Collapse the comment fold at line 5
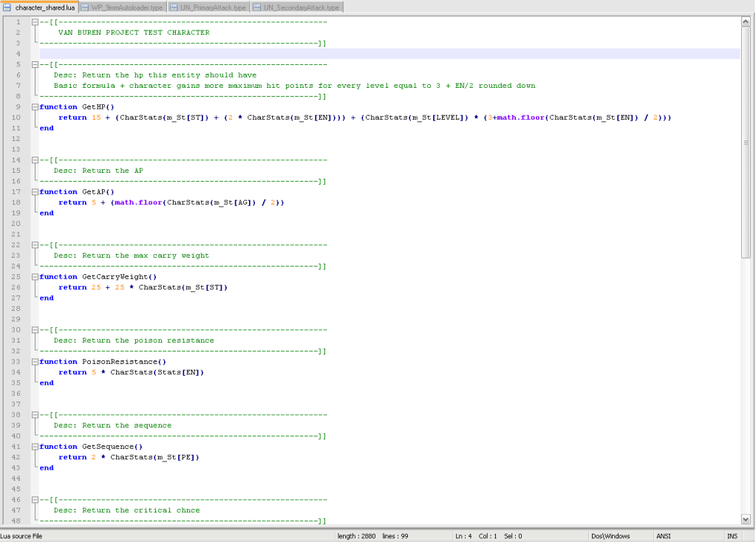Viewport: 756px width, 542px height. point(35,64)
